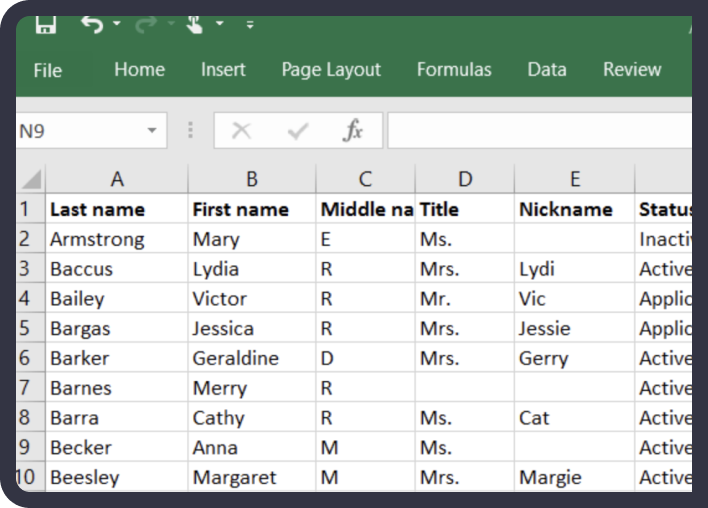
Task: Click the Enter checkmark formula bar icon
Action: (298, 131)
